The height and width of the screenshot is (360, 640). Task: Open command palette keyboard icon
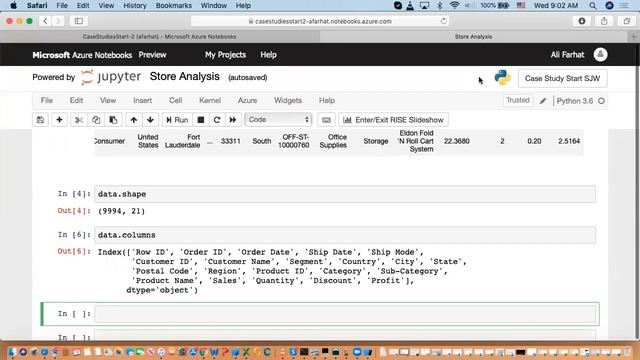[326, 120]
